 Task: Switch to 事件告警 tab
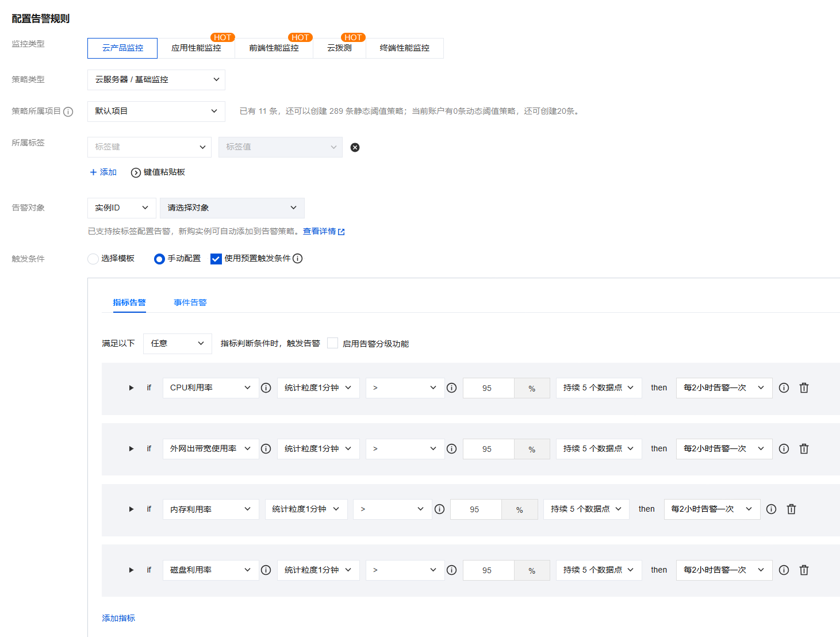click(x=190, y=302)
